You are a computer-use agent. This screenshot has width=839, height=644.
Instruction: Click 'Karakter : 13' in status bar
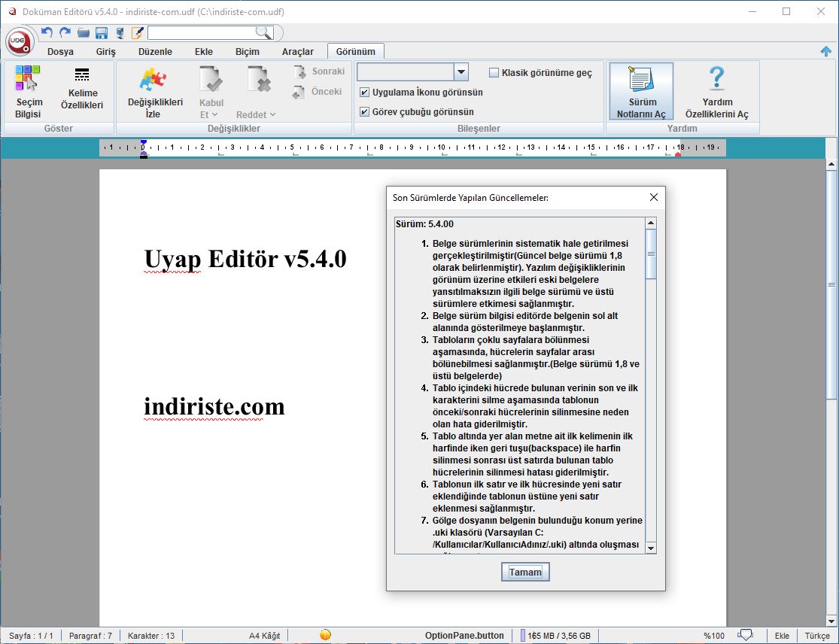151,636
